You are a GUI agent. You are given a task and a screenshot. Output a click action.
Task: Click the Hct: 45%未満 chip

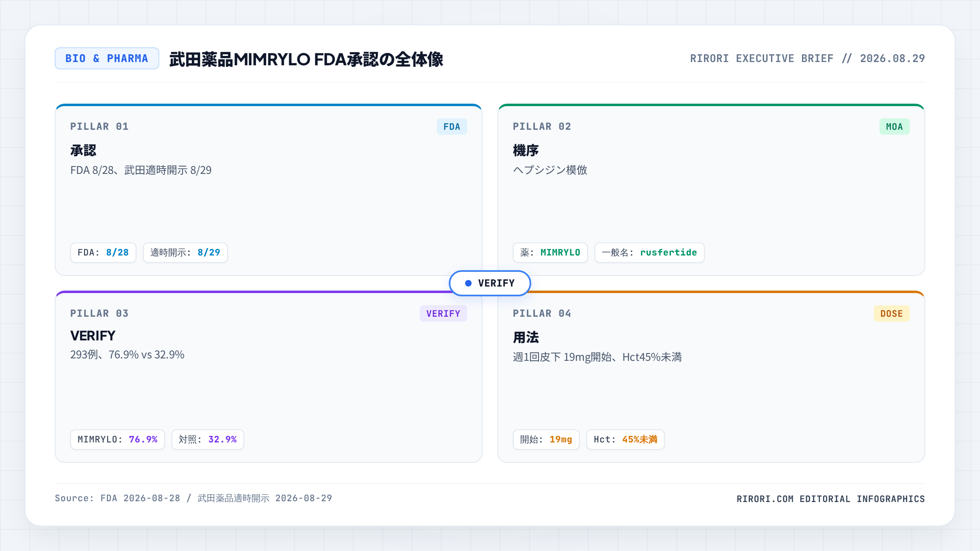626,440
